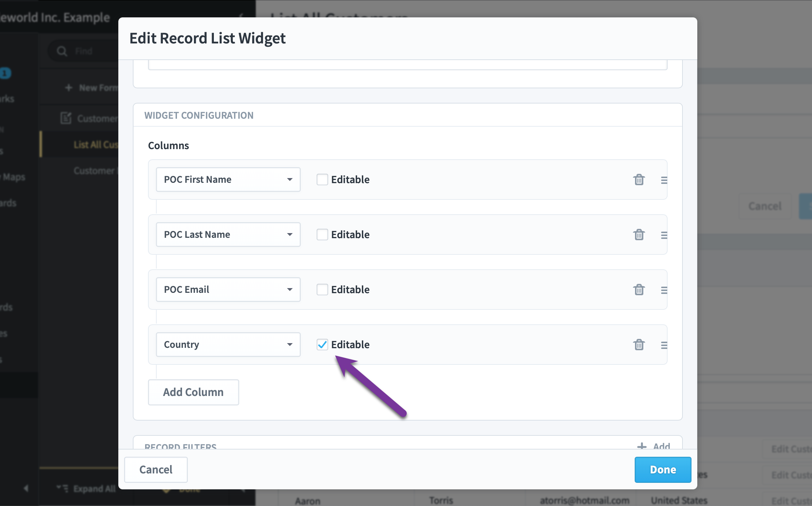The image size is (812, 506).
Task: Delete the POC Email column
Action: pyautogui.click(x=639, y=290)
